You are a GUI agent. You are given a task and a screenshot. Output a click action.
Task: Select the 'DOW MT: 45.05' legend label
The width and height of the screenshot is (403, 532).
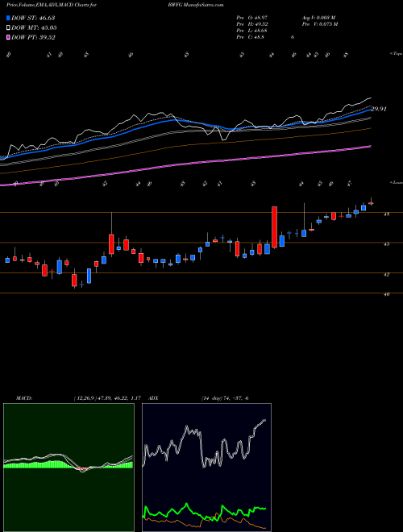click(x=34, y=28)
